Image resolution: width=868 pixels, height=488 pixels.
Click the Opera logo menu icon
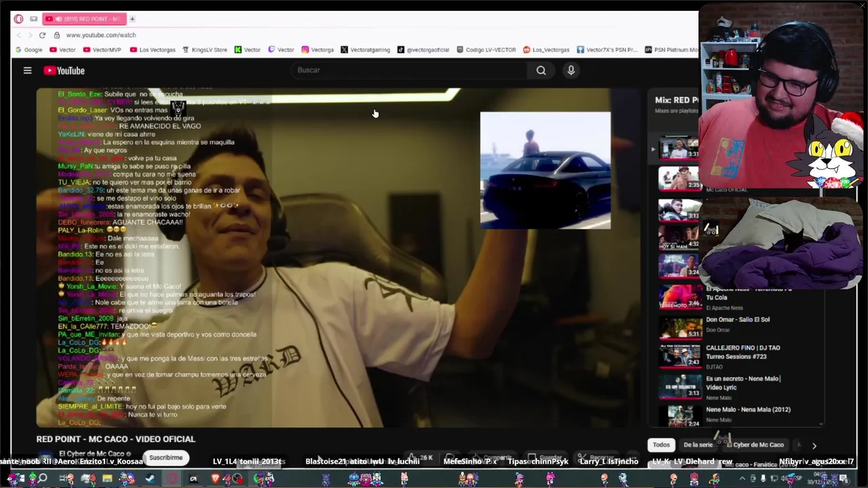pyautogui.click(x=18, y=19)
